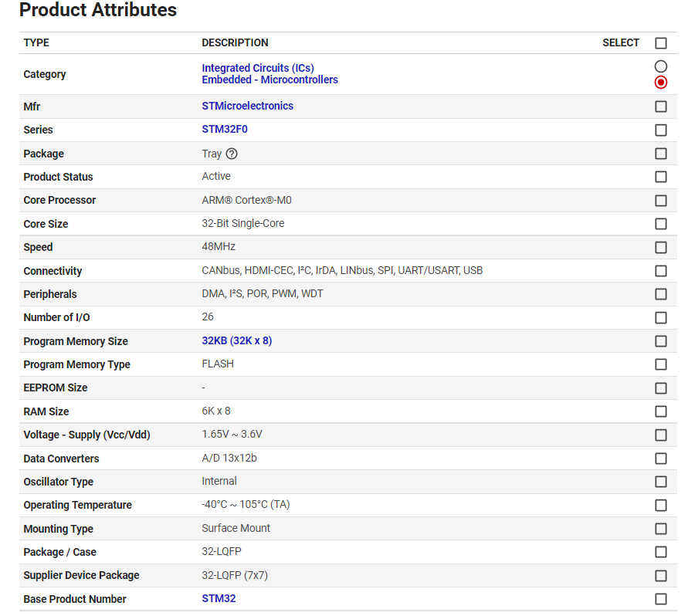
Task: Click the 32KB (32K x 8) link
Action: [236, 340]
